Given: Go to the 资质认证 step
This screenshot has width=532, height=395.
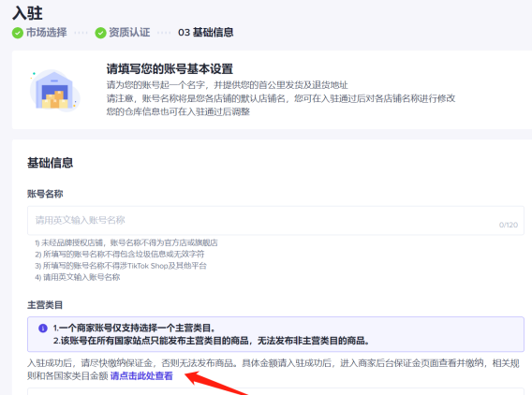Looking at the screenshot, I should pyautogui.click(x=129, y=33).
